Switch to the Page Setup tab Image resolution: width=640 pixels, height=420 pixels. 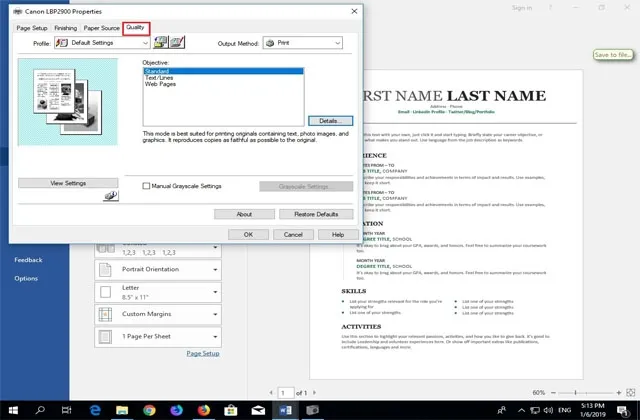click(32, 28)
